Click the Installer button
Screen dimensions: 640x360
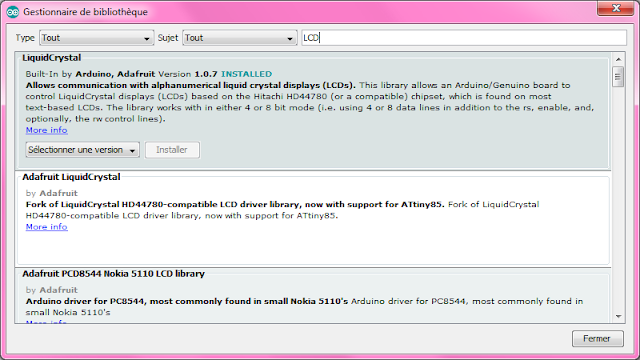172,150
